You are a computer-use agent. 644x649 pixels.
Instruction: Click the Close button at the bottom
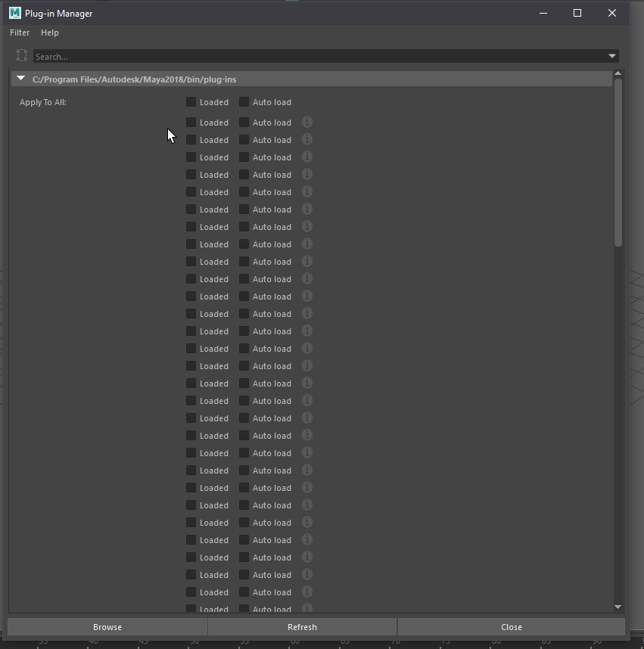[512, 626]
